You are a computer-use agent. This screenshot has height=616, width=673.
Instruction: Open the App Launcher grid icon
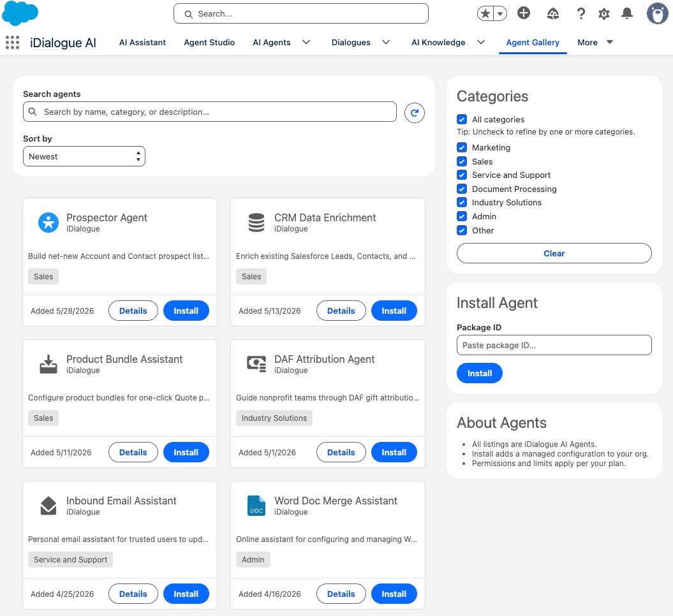pos(13,43)
